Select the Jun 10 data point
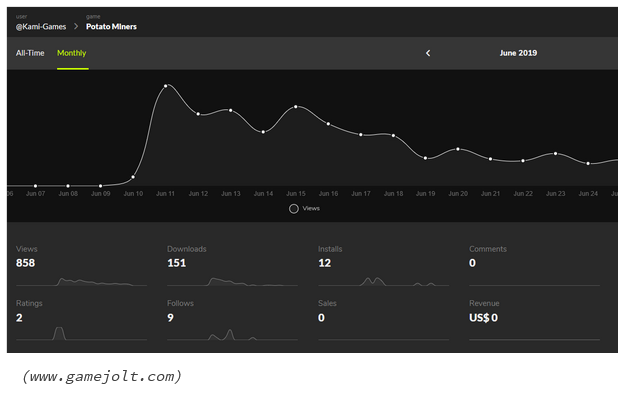Viewport: 626px width, 393px height. click(133, 177)
